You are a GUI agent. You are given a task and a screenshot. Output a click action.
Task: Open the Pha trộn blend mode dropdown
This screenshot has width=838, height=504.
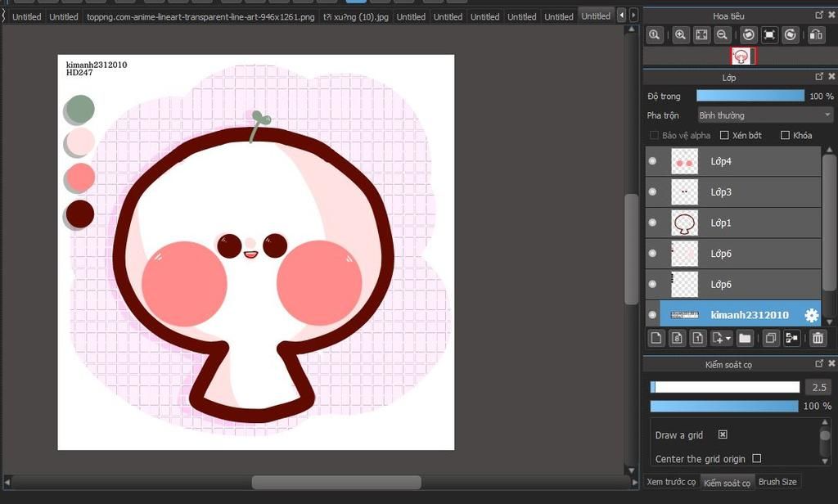[x=765, y=115]
